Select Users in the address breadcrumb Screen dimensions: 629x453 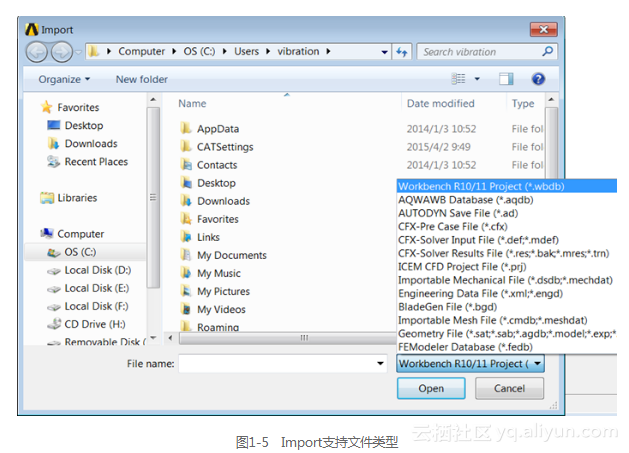click(x=246, y=51)
